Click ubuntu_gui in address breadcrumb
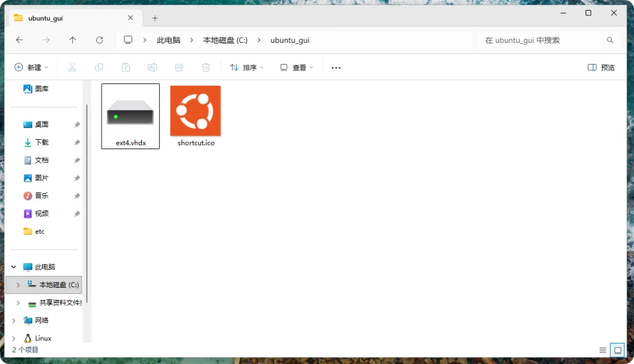634x364 pixels. point(290,40)
